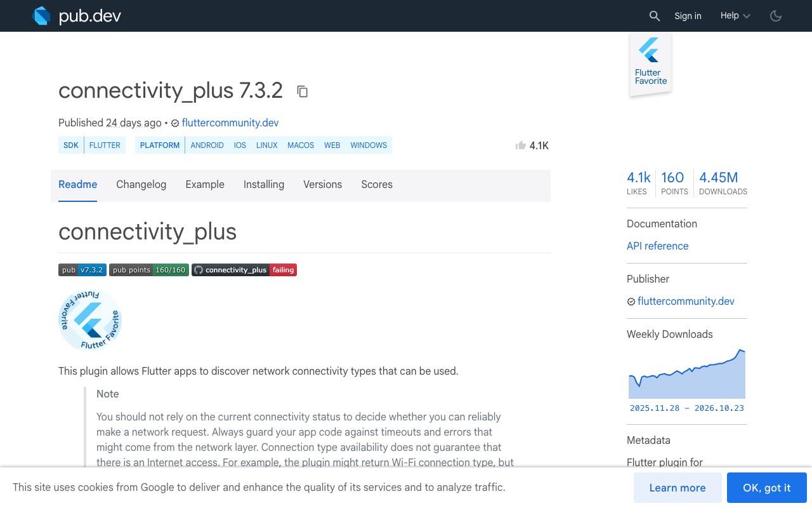Screen dimensions: 812x508
Task: Click the 160 POINTS score
Action: (674, 183)
